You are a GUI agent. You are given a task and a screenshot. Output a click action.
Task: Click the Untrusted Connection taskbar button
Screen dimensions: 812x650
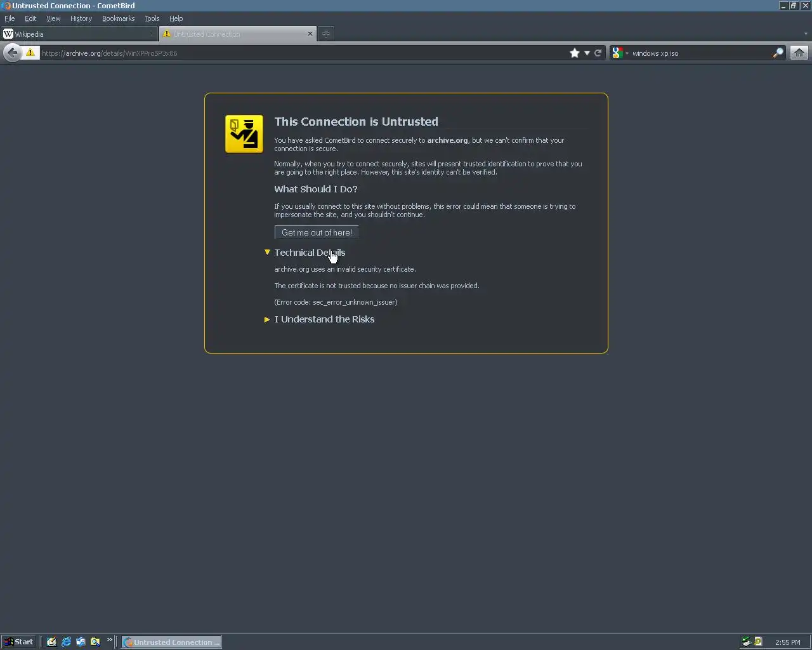pos(171,642)
